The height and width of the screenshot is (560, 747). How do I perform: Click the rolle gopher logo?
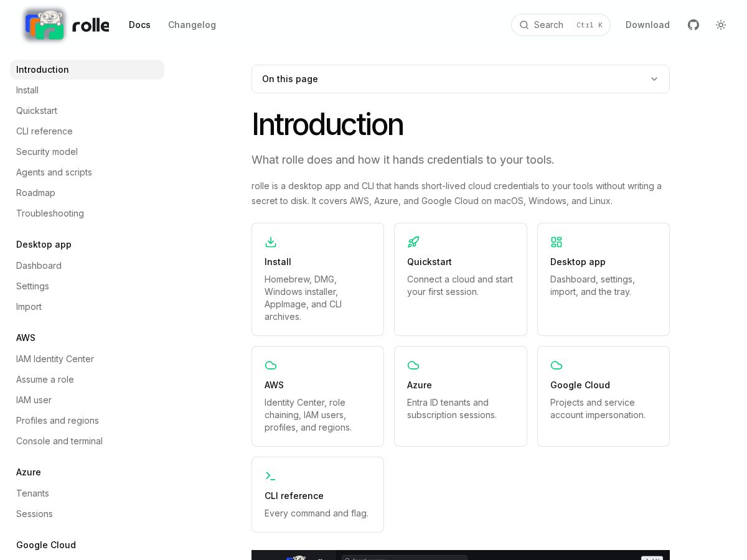(x=45, y=25)
